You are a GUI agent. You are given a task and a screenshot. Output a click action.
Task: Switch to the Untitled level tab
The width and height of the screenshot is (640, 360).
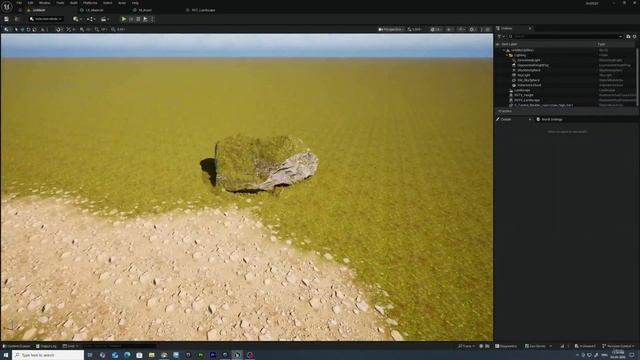(x=39, y=10)
